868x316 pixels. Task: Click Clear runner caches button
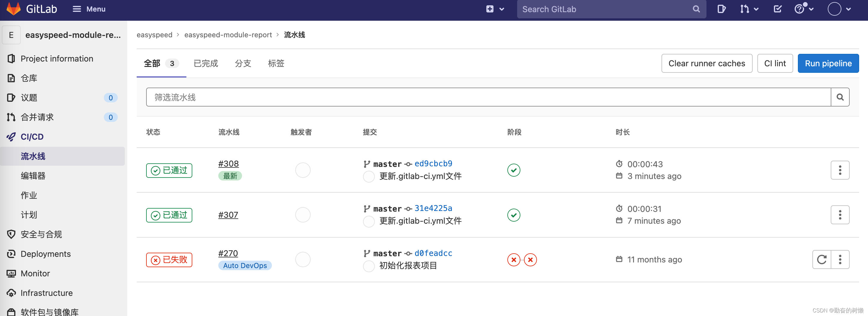click(x=706, y=63)
